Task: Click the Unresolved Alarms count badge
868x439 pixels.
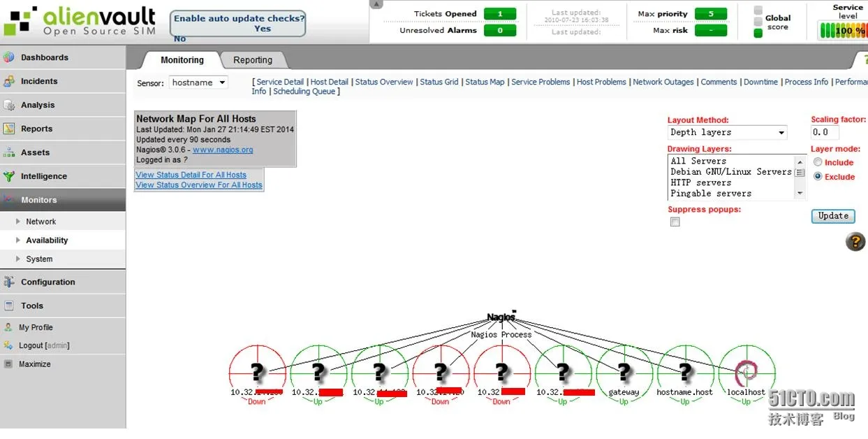Action: (500, 31)
